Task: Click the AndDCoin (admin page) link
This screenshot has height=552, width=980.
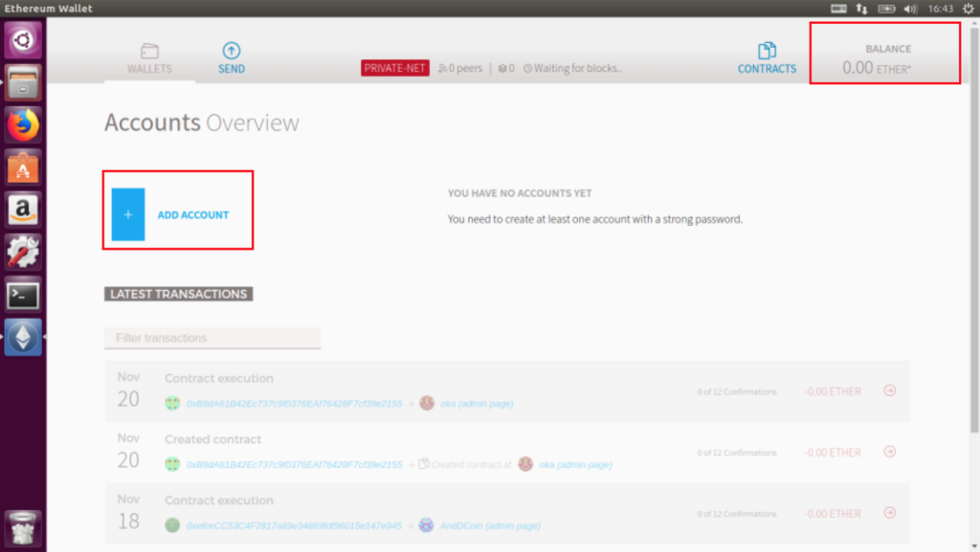Action: [x=490, y=526]
